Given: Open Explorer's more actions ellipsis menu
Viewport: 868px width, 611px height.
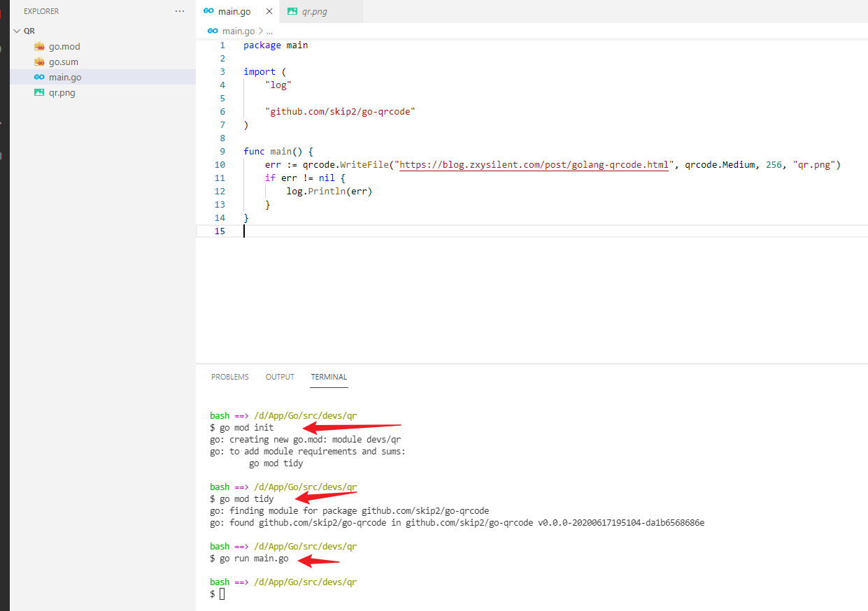Looking at the screenshot, I should 180,11.
